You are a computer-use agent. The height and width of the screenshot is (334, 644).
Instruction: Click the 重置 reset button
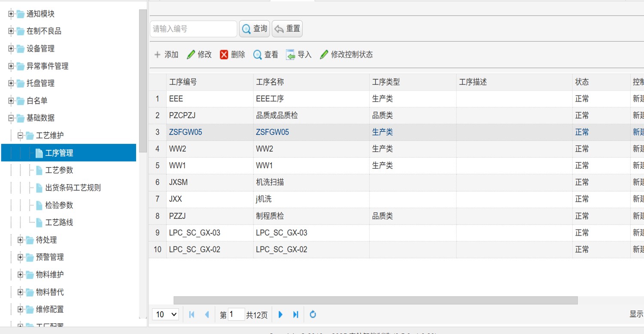click(287, 29)
